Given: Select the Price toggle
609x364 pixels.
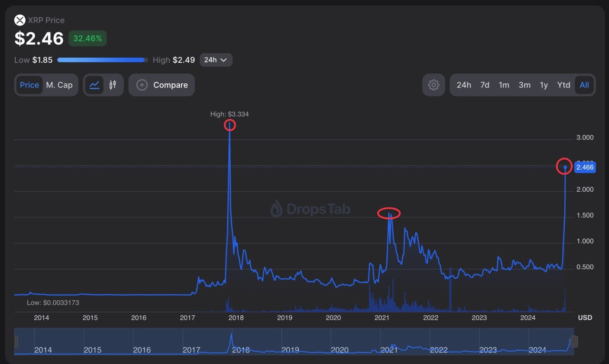Looking at the screenshot, I should coord(29,85).
